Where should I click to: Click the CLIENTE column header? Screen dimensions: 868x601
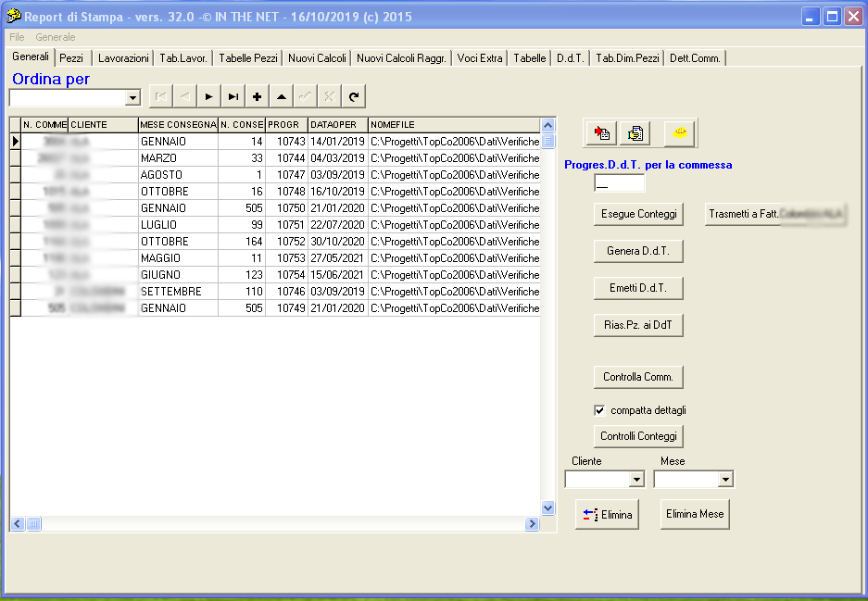coord(103,125)
